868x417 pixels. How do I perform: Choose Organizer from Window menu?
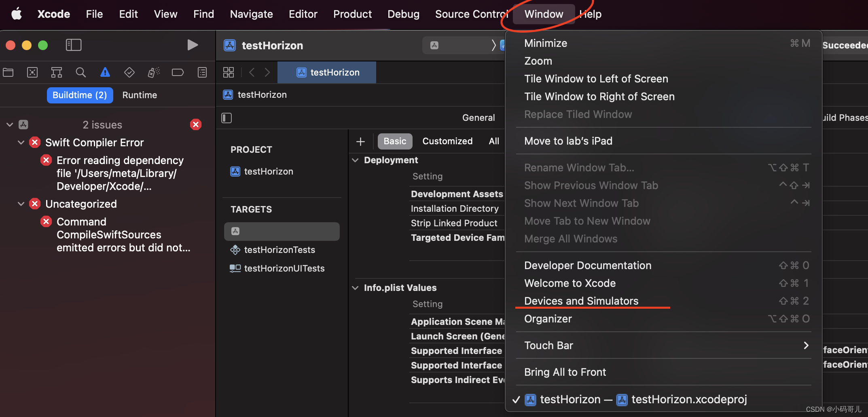coord(663,319)
